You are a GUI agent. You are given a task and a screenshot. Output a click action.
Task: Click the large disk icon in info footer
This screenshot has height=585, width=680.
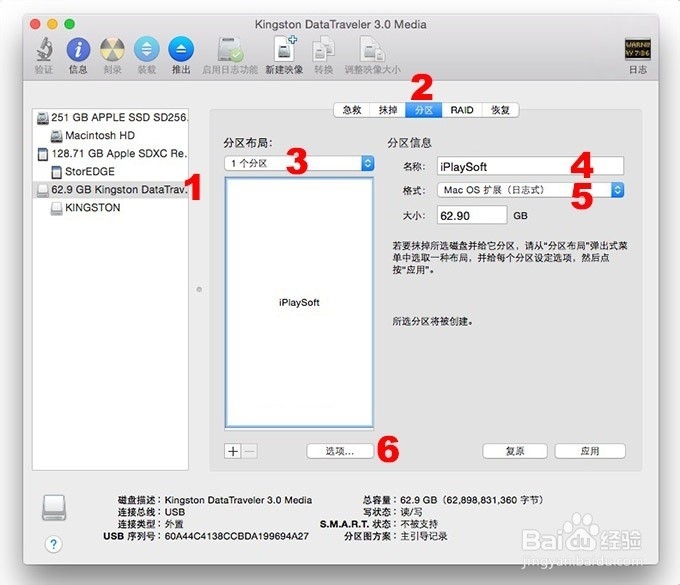click(54, 507)
